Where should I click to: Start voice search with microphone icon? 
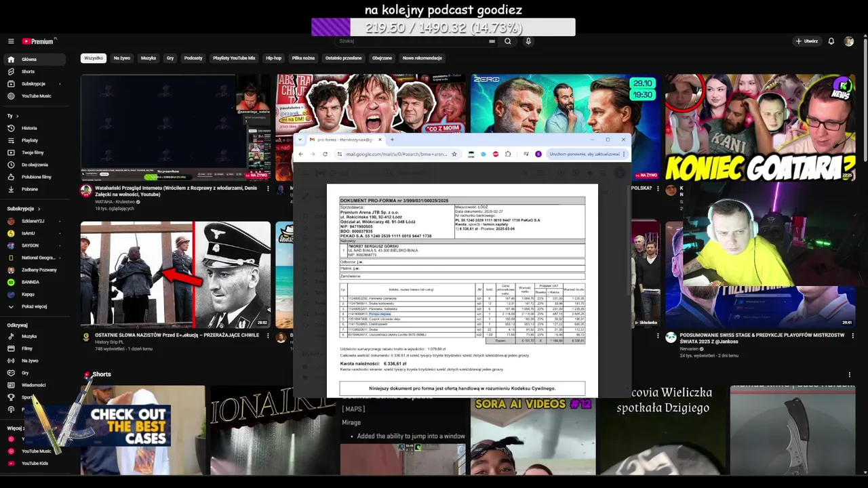click(528, 41)
